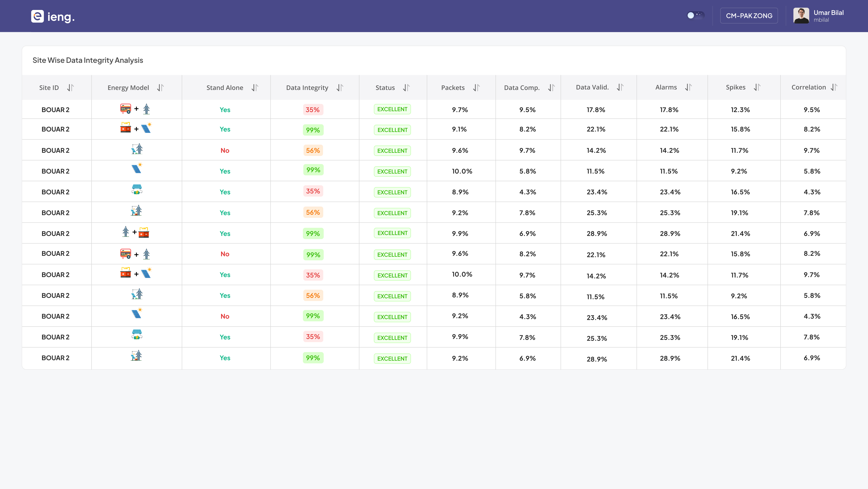Click Data Comp. sort icon
868x489 pixels.
point(551,87)
